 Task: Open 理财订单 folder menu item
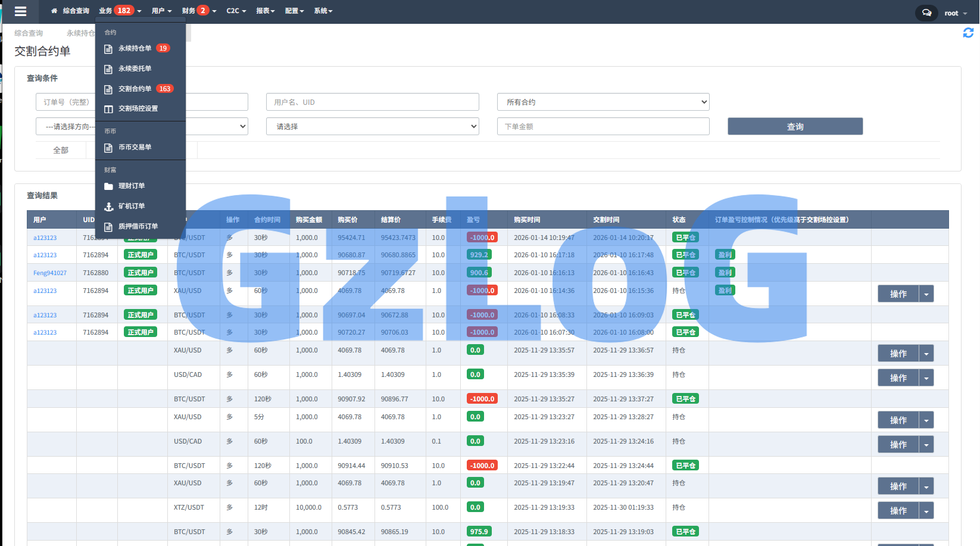(x=131, y=186)
